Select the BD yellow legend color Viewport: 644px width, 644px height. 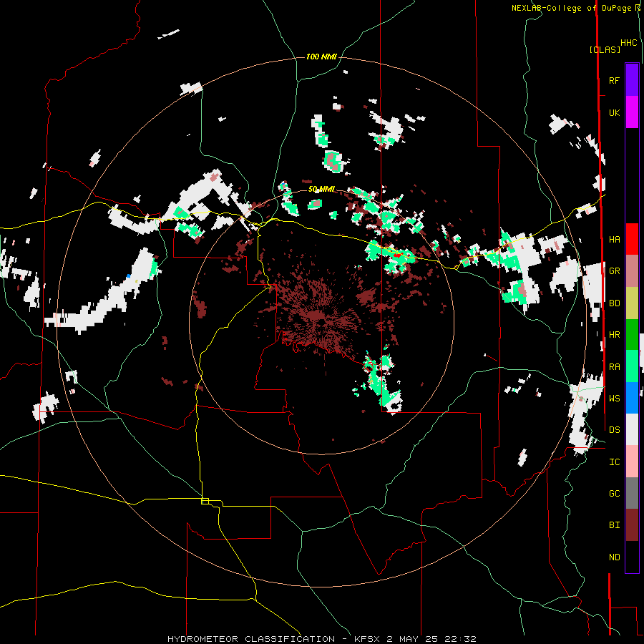point(632,303)
